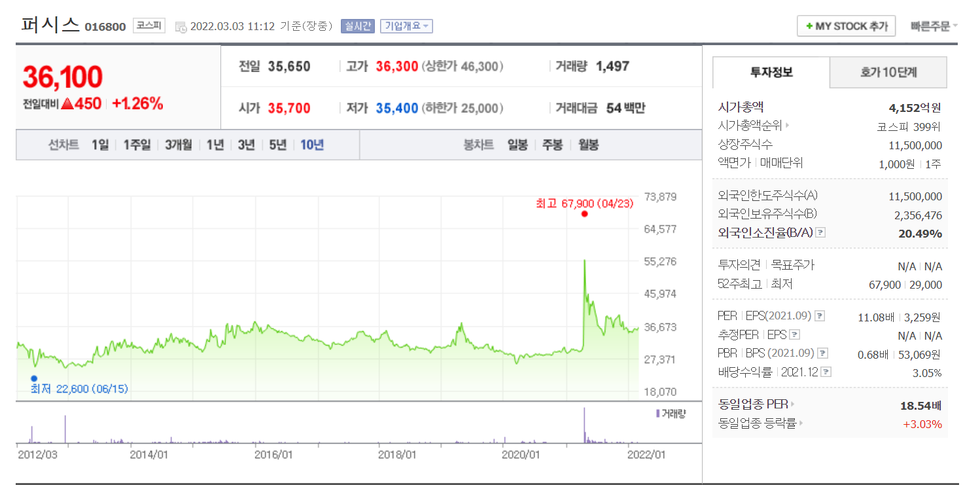Click the 거래량 value 1,497

tap(612, 66)
